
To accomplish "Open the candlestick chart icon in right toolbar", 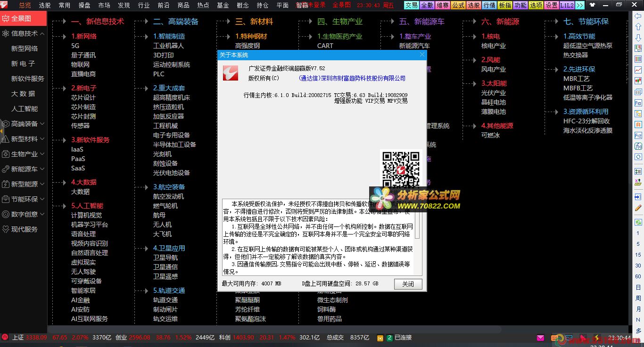I will pos(638,81).
